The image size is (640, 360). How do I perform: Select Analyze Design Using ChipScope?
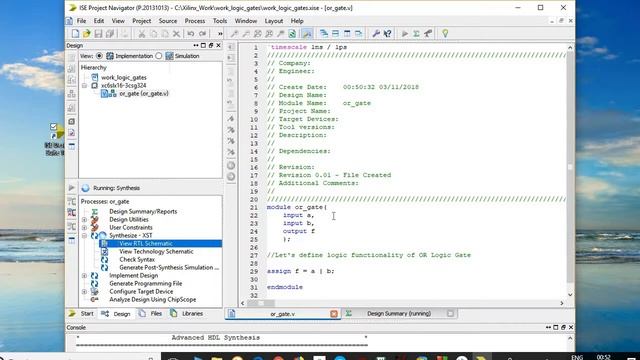(x=153, y=300)
